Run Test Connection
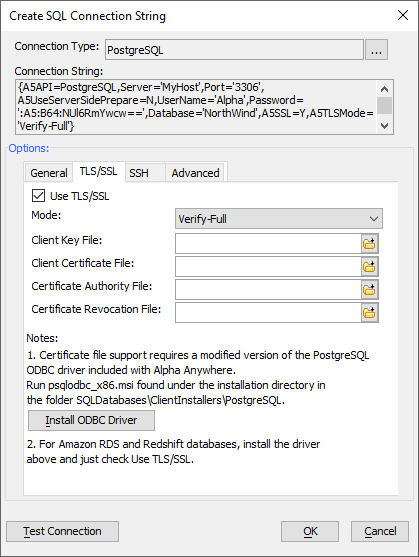419x557 pixels. [62, 531]
